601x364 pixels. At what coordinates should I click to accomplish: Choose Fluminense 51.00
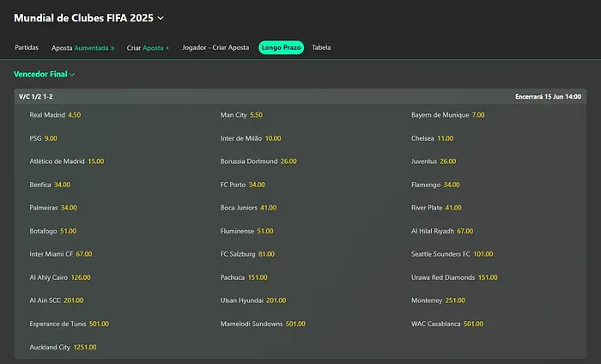click(247, 231)
